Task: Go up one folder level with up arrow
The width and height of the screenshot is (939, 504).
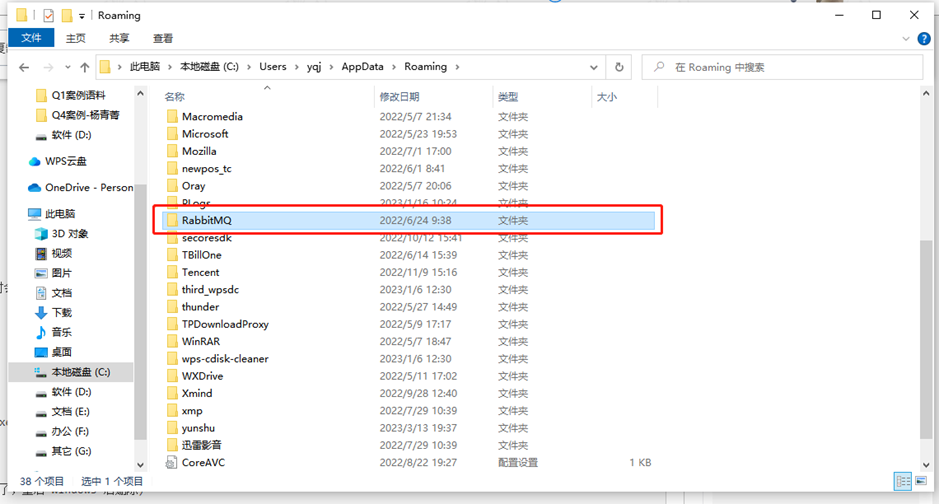Action: click(85, 67)
